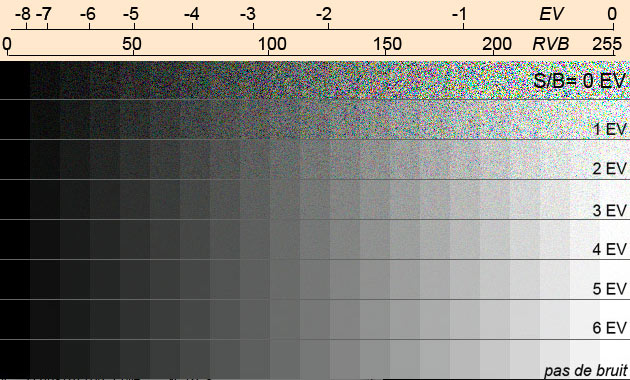The width and height of the screenshot is (630, 380).
Task: Click the "0" value on the EV scale
Action: tap(612, 14)
